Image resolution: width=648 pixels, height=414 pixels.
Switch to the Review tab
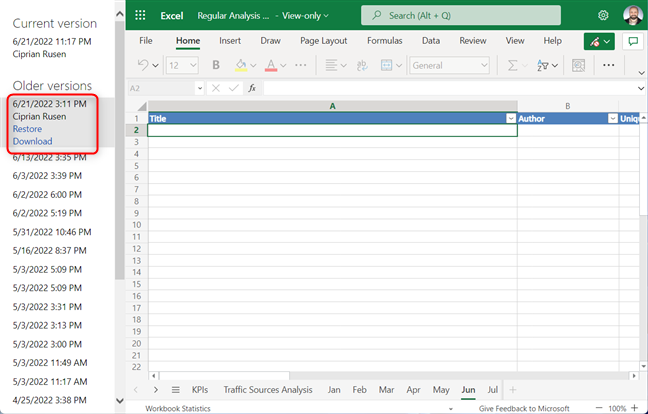point(473,40)
